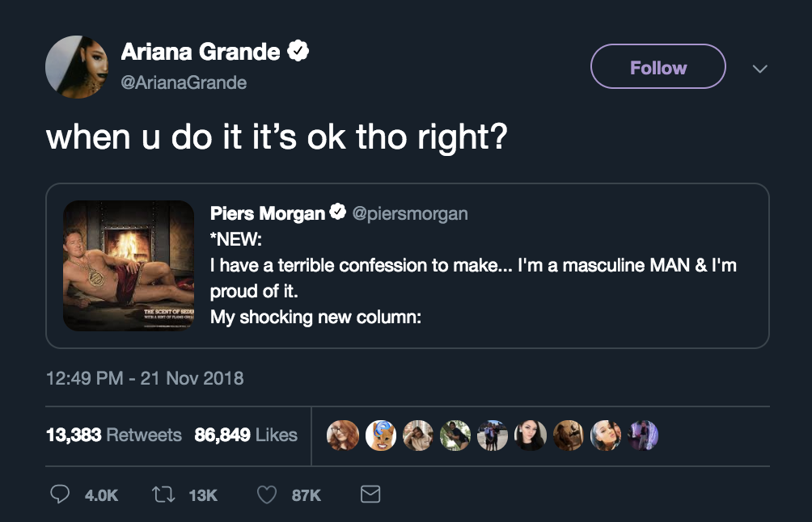The image size is (812, 522).
Task: Click the last liker avatar in row
Action: tap(644, 435)
